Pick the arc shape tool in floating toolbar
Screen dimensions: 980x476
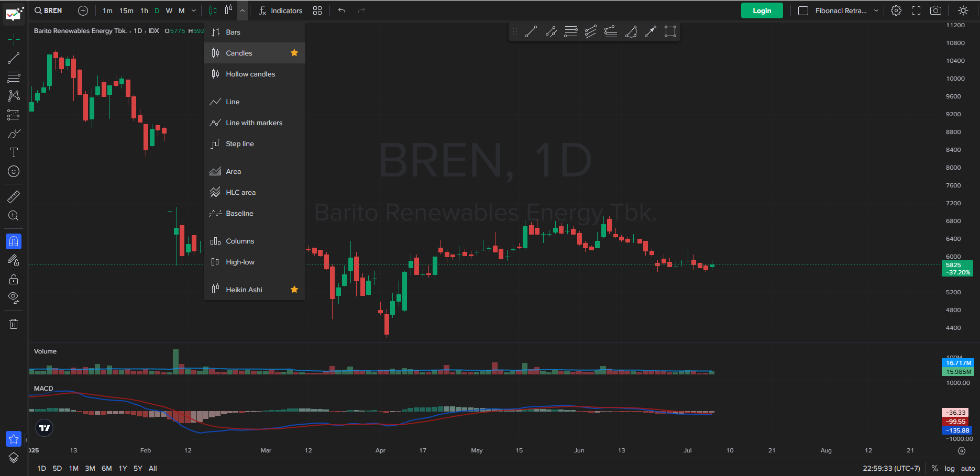631,32
